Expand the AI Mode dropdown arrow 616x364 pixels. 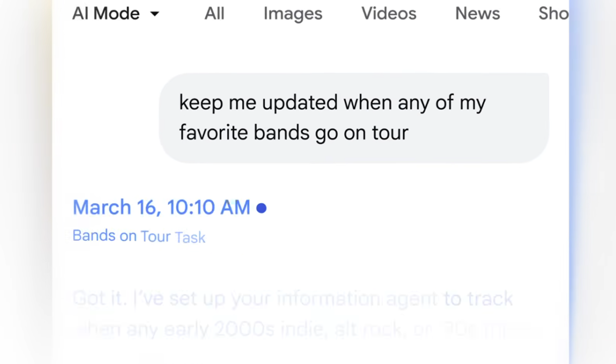click(x=155, y=14)
